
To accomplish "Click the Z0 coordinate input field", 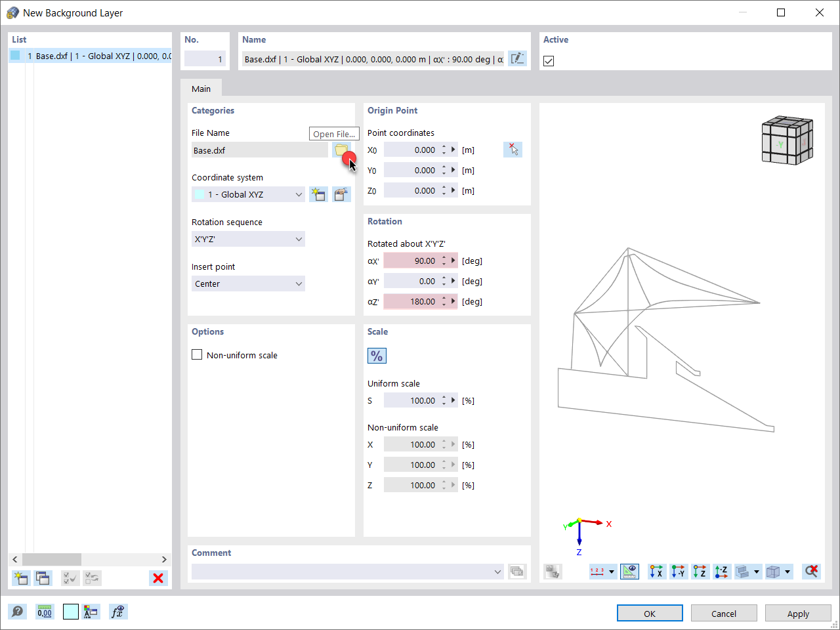I will [411, 190].
